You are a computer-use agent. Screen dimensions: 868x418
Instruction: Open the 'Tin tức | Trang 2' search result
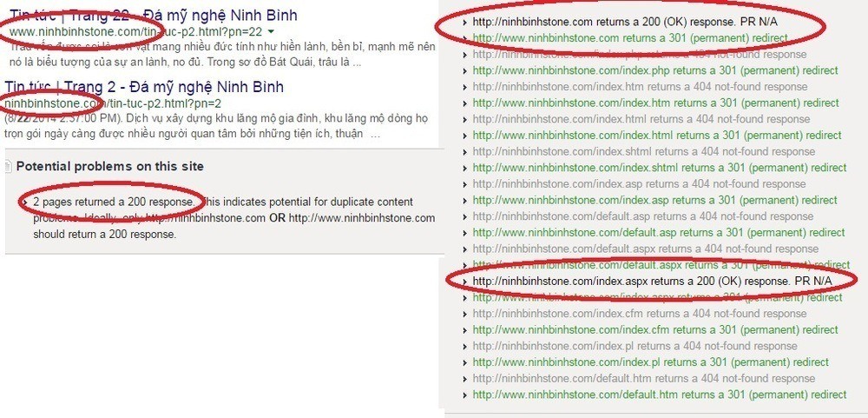(144, 87)
